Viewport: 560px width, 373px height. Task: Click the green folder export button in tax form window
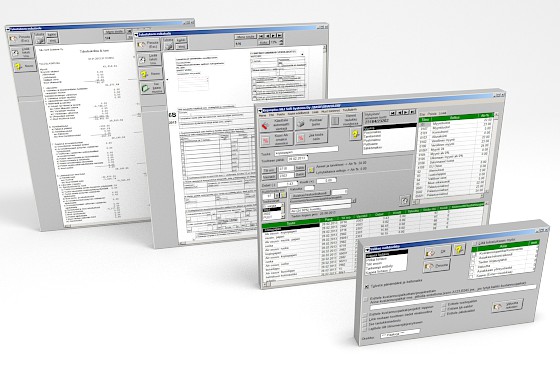click(152, 88)
